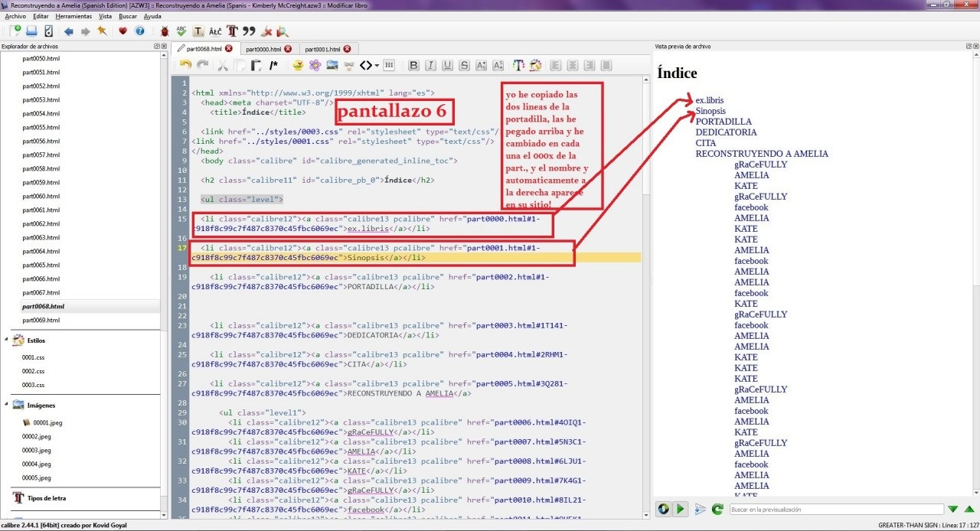Switch to the part0001.html tab
The width and height of the screenshot is (980, 531).
(x=322, y=48)
